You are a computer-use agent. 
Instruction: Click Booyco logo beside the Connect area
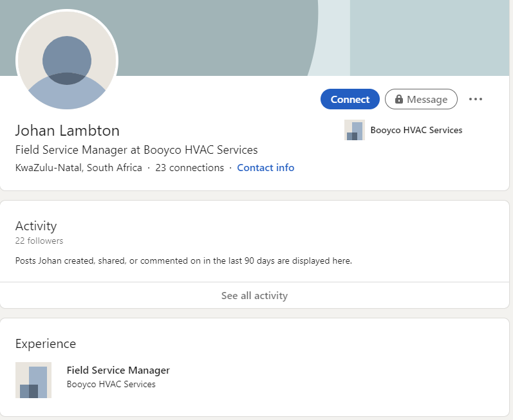[x=355, y=130]
